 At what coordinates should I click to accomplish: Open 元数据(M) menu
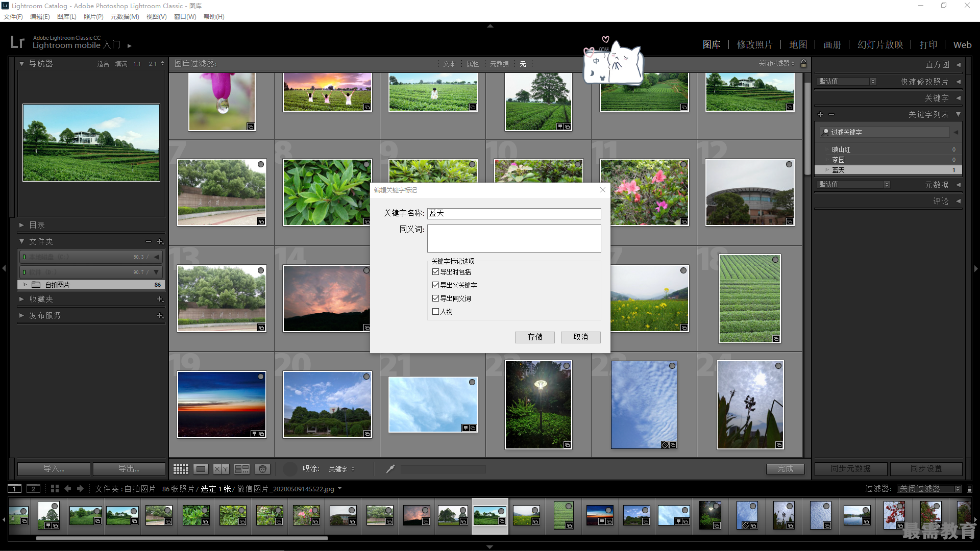(125, 17)
